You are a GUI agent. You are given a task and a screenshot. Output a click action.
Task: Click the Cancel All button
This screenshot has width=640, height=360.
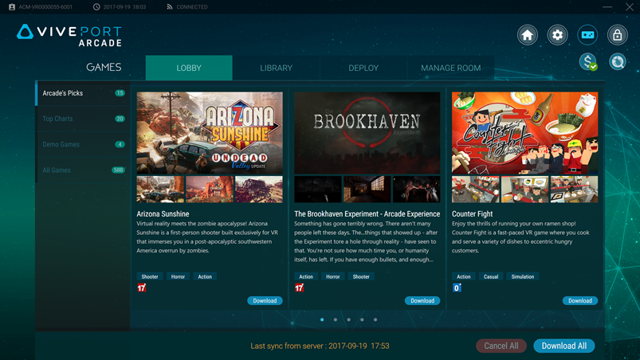click(501, 346)
